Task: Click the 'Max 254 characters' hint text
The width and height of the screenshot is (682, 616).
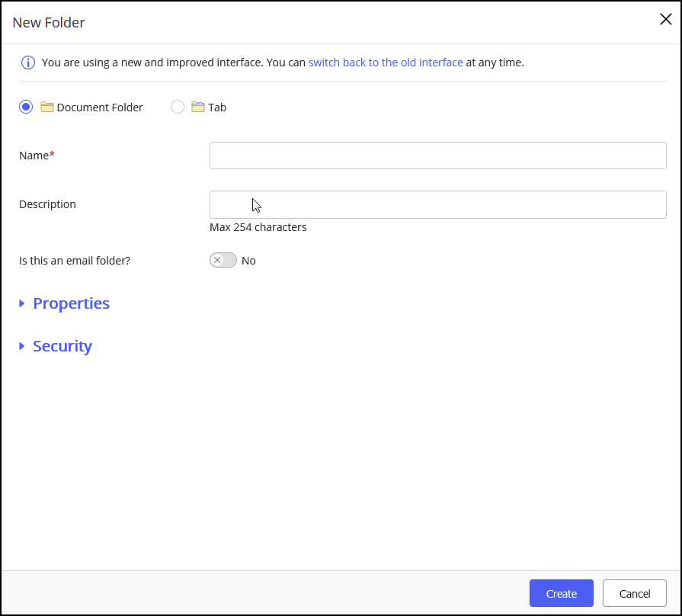Action: pos(258,226)
